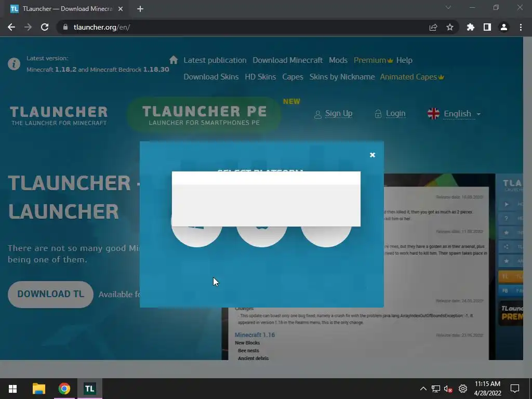Share this page via the share icon

click(433, 27)
